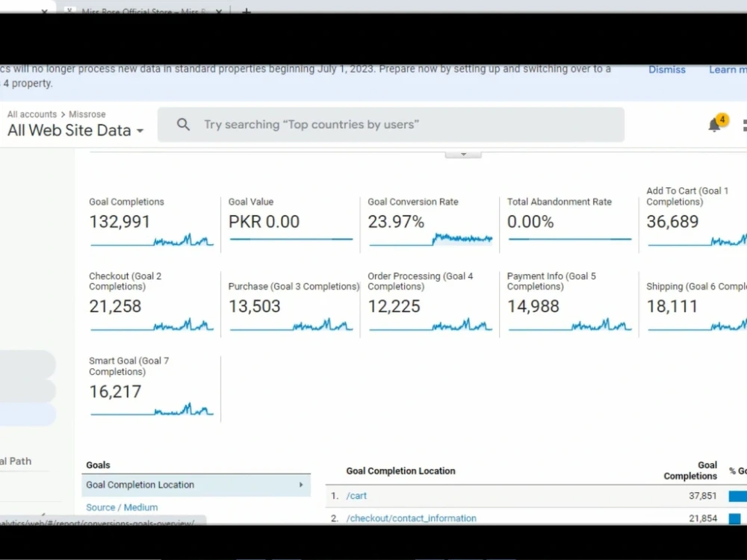Image resolution: width=747 pixels, height=560 pixels.
Task: Click Purchase (Goal 3 Completions) label
Action: click(294, 287)
